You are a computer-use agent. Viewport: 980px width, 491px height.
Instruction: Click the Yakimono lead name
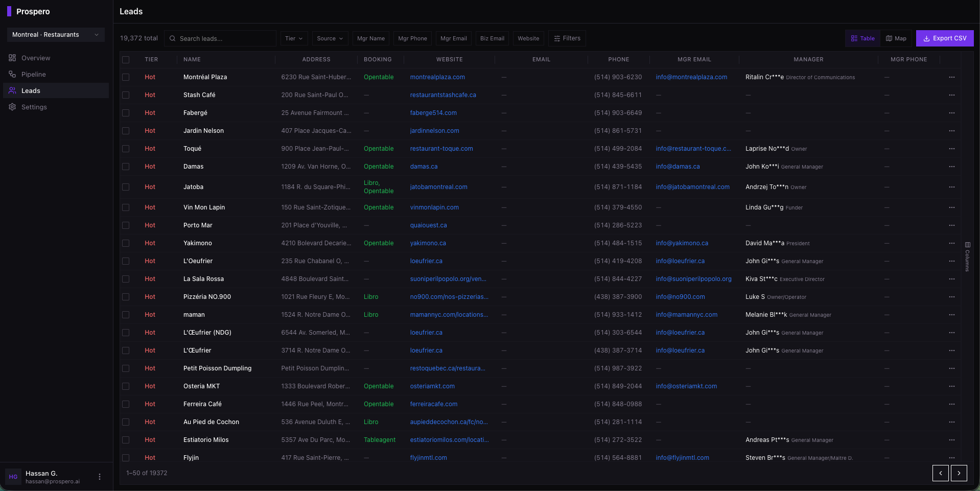198,243
